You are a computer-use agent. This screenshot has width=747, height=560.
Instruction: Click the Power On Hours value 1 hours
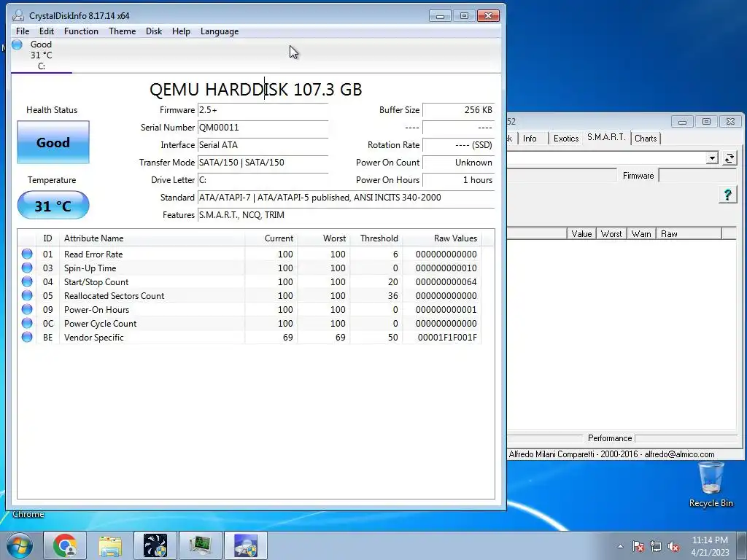(x=458, y=180)
